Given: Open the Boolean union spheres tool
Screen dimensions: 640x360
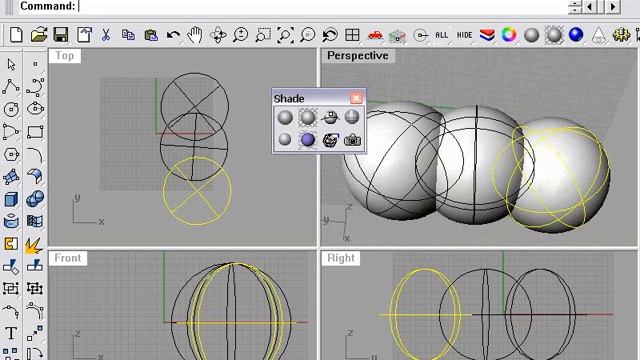Looking at the screenshot, I should pyautogui.click(x=35, y=199).
